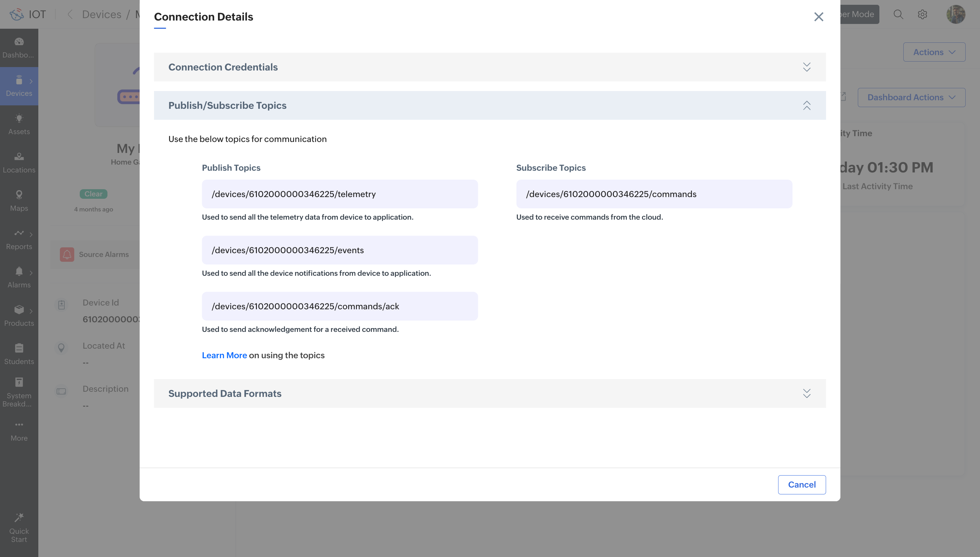
Task: Open the Reports sidebar menu
Action: tap(19, 239)
